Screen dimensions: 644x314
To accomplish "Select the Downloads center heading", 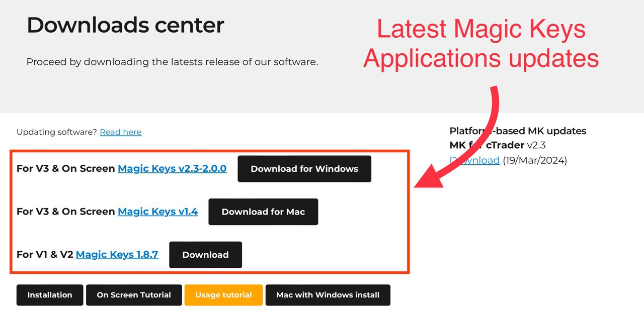I will [125, 25].
